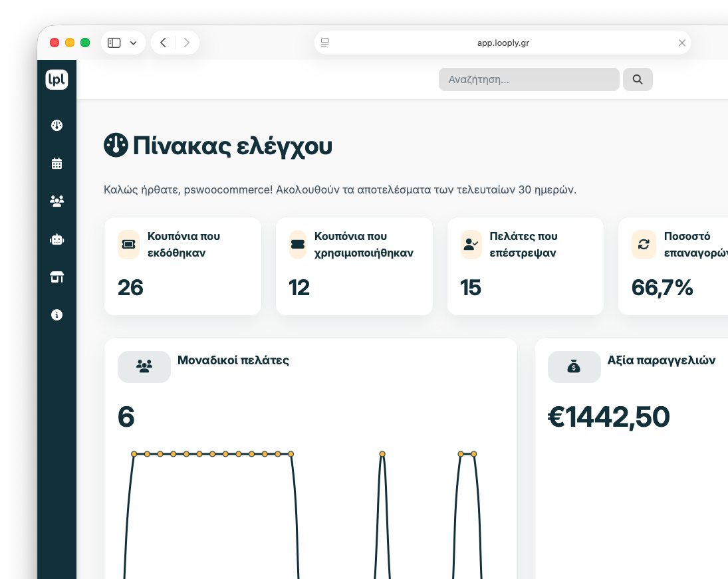Click the ticket icon on used coupons card

tap(299, 245)
